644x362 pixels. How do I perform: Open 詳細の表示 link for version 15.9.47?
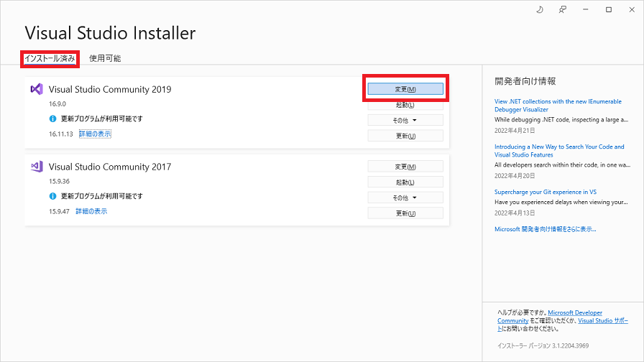[91, 211]
